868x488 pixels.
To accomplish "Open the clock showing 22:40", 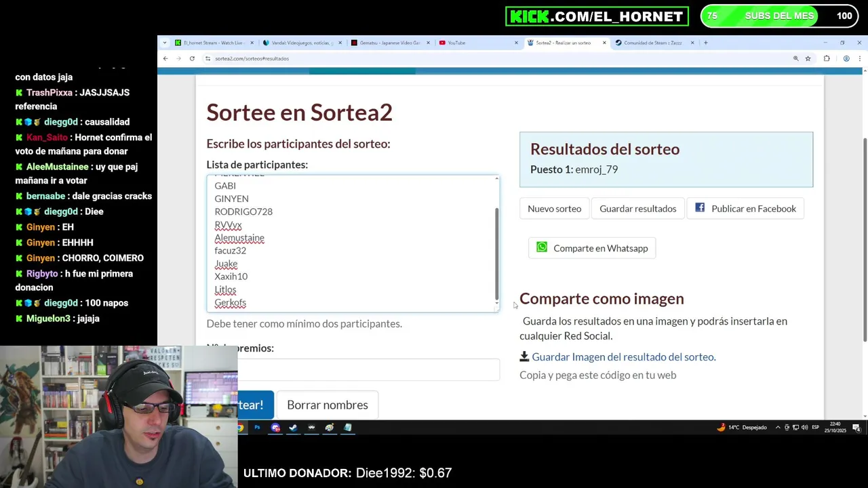I will click(x=834, y=428).
